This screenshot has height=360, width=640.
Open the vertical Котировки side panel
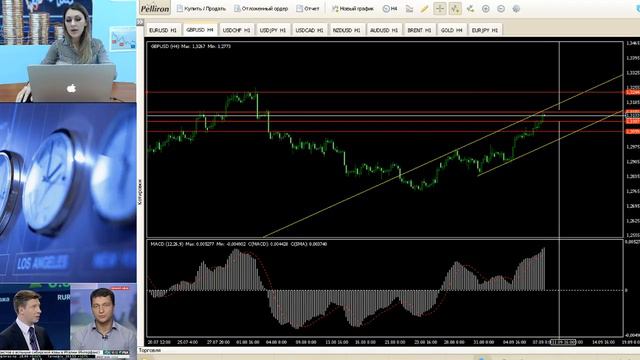click(140, 192)
